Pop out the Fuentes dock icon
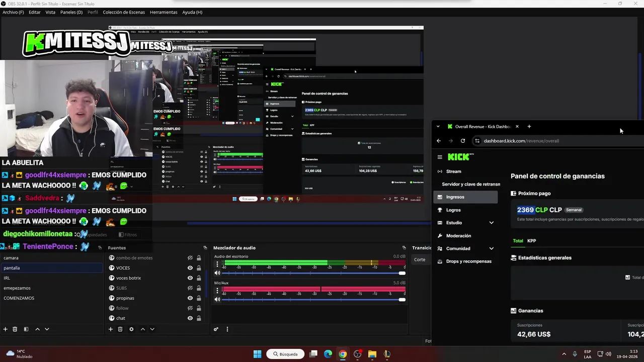The width and height of the screenshot is (644, 362). 205,247
